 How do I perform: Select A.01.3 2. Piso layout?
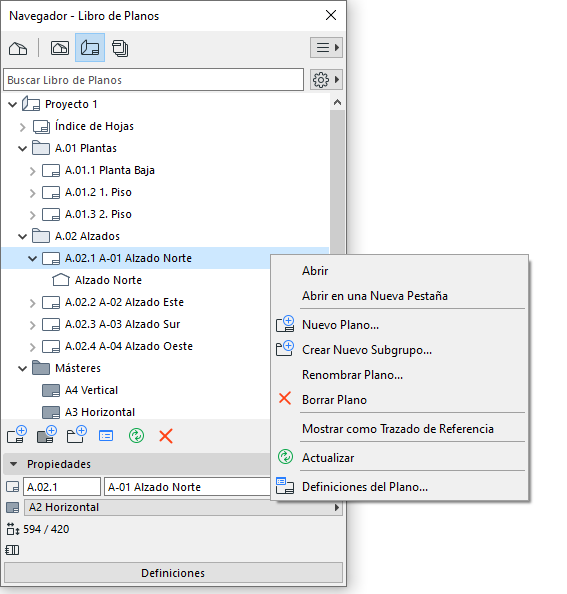coord(98,214)
